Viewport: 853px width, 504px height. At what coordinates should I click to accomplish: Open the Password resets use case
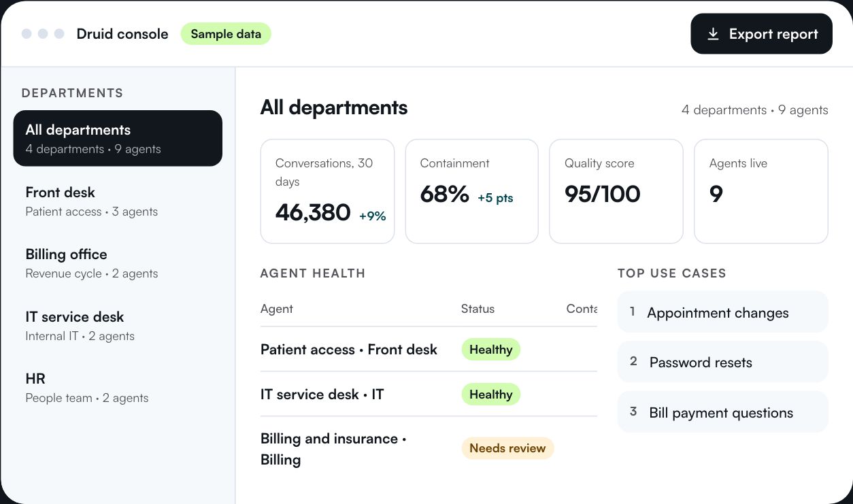click(x=723, y=362)
